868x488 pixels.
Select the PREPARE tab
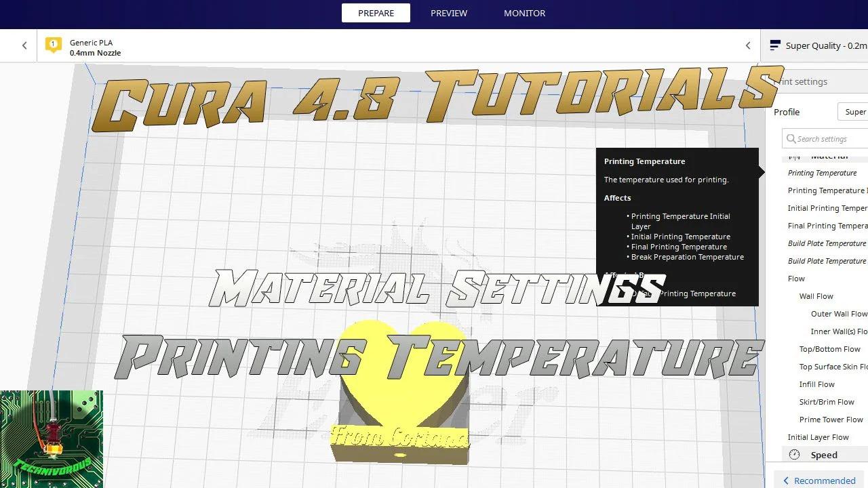(x=376, y=13)
